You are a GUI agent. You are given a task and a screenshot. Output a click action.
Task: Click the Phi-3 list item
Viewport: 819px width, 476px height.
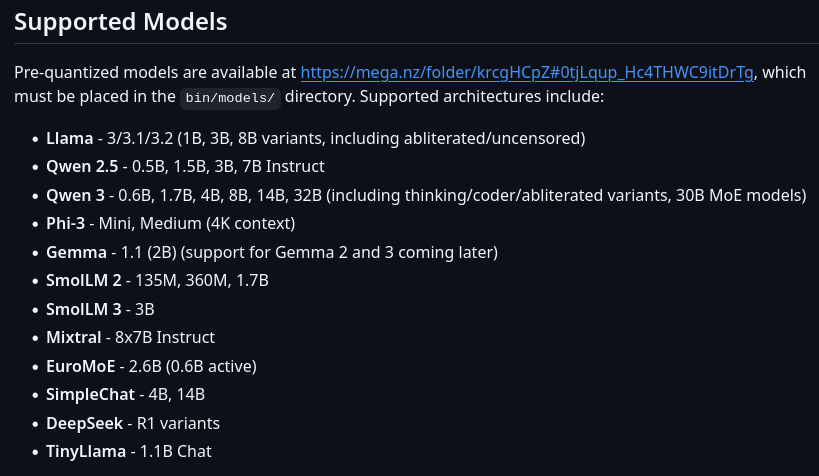pos(65,223)
